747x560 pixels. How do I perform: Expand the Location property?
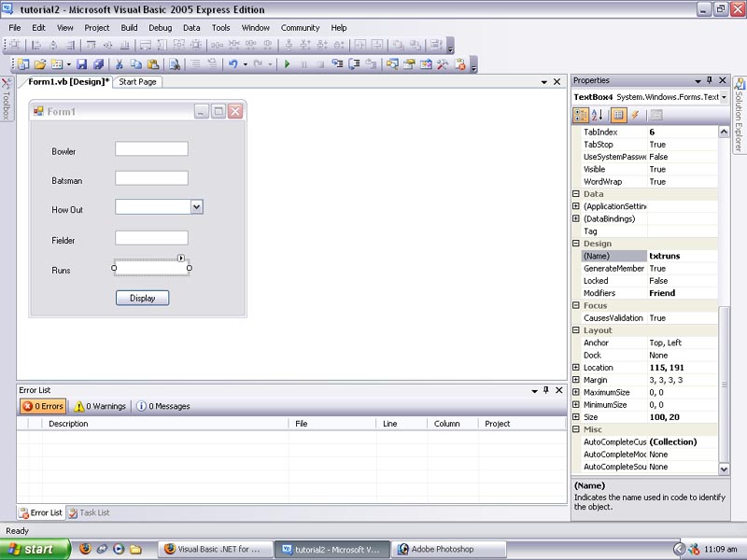coord(576,367)
